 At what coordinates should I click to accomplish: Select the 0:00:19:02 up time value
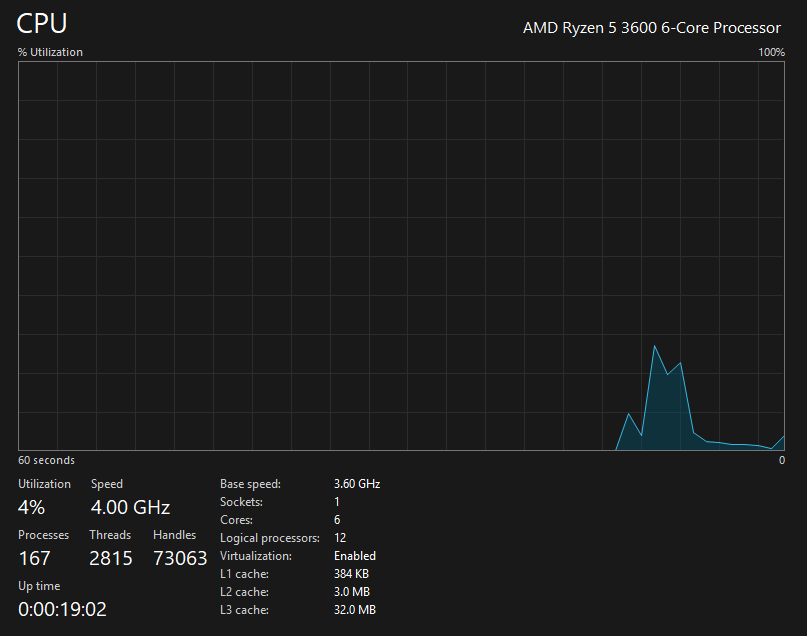tap(62, 609)
